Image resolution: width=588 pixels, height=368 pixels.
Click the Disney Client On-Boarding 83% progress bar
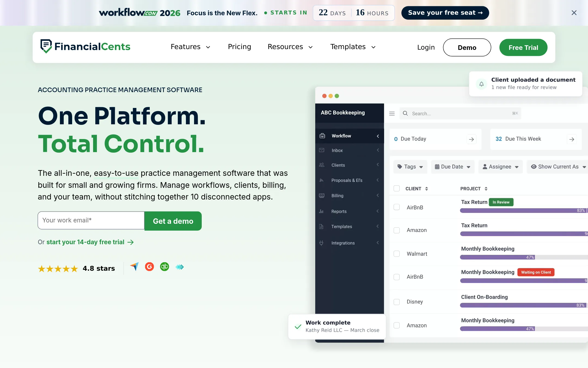point(524,305)
